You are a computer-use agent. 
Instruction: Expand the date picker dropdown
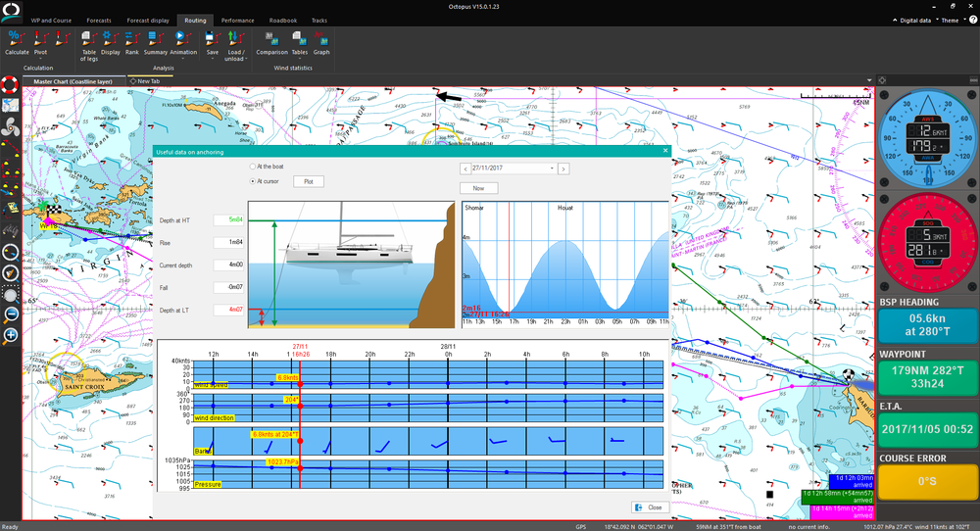(x=552, y=169)
